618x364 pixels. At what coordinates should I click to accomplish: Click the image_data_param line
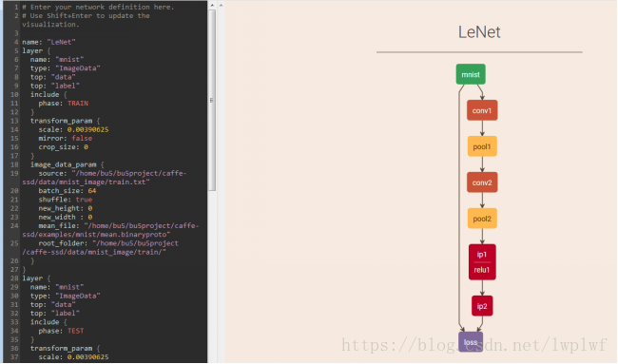(x=68, y=164)
